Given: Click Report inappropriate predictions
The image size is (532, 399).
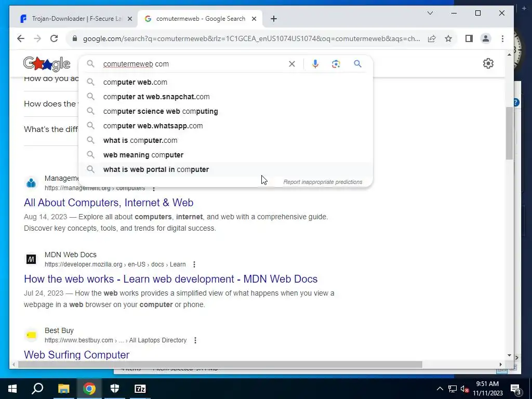Looking at the screenshot, I should pyautogui.click(x=323, y=182).
